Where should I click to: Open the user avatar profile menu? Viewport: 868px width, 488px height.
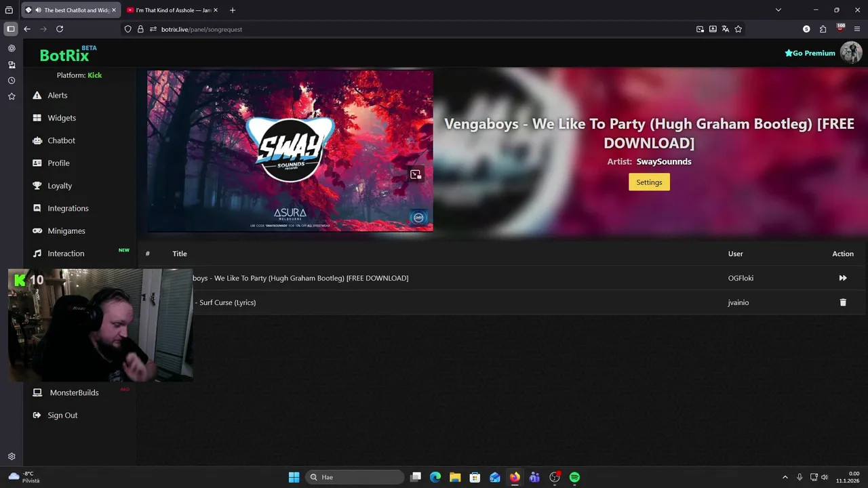tap(851, 52)
